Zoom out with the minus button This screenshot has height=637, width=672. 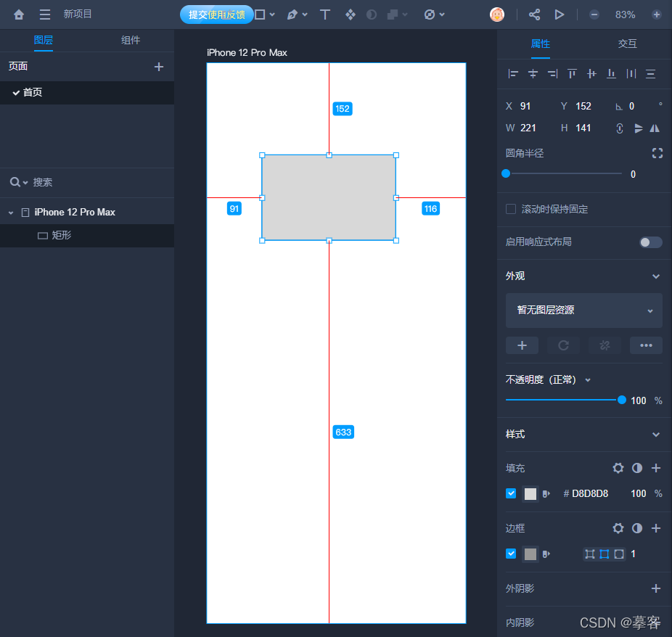[594, 15]
